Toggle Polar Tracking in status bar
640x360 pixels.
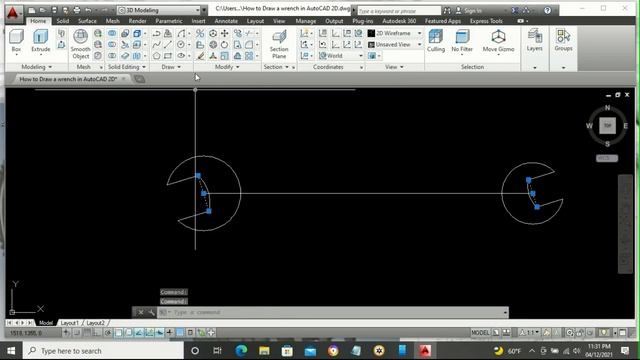(108, 333)
